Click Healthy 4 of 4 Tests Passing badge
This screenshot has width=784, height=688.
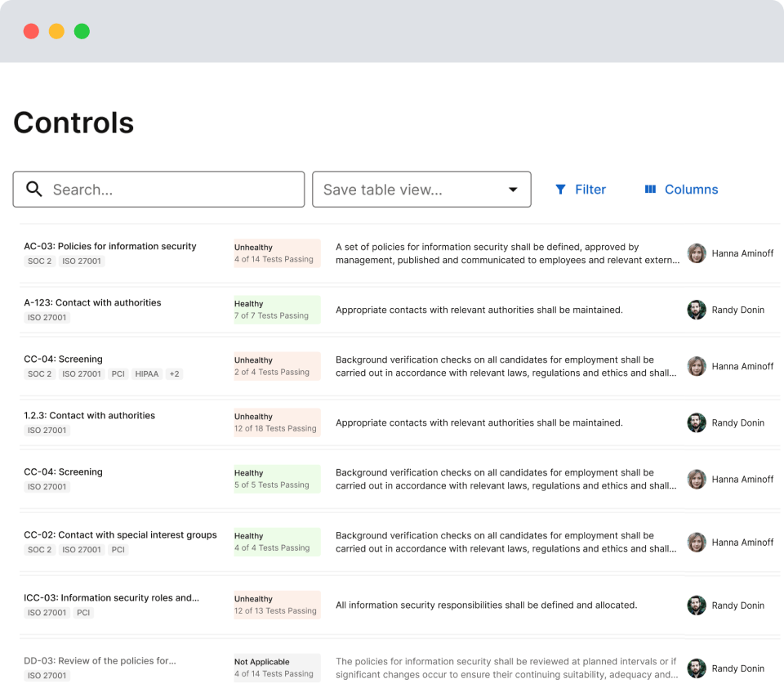[x=277, y=543]
